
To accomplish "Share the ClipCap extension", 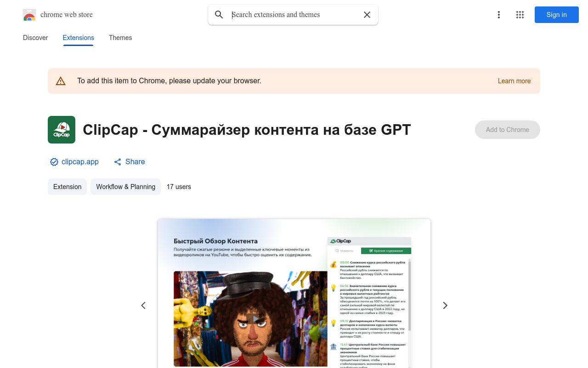I will coord(130,162).
